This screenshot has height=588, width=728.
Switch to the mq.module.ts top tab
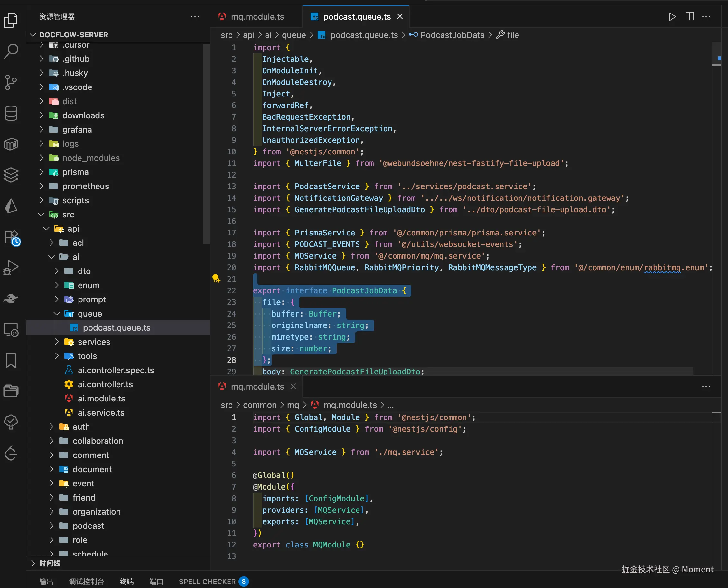pyautogui.click(x=257, y=17)
